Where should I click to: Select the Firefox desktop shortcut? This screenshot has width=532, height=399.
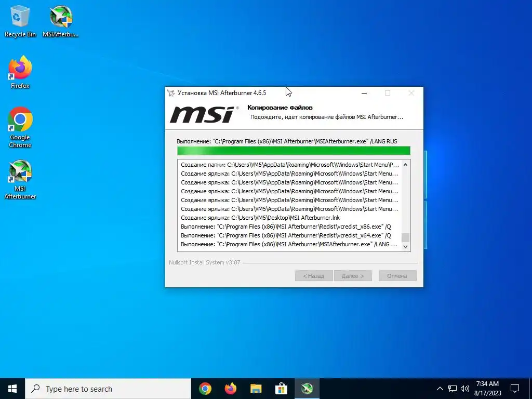pyautogui.click(x=20, y=72)
